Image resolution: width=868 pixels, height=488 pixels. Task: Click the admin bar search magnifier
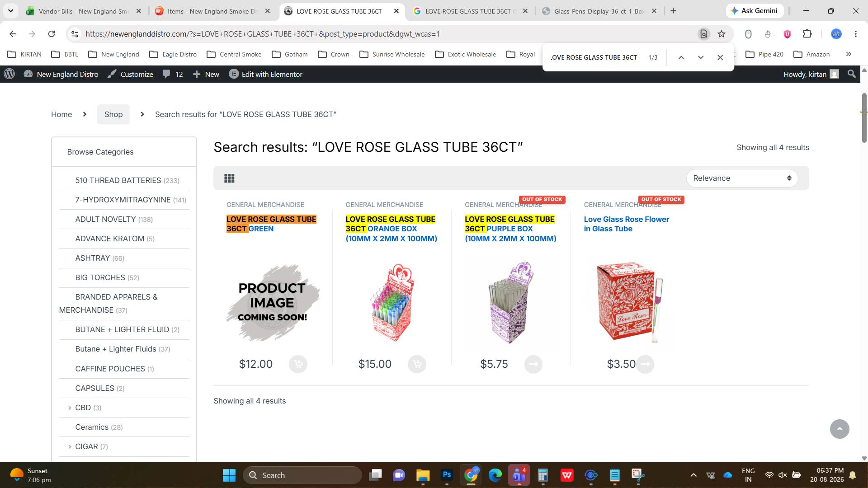[x=852, y=74]
